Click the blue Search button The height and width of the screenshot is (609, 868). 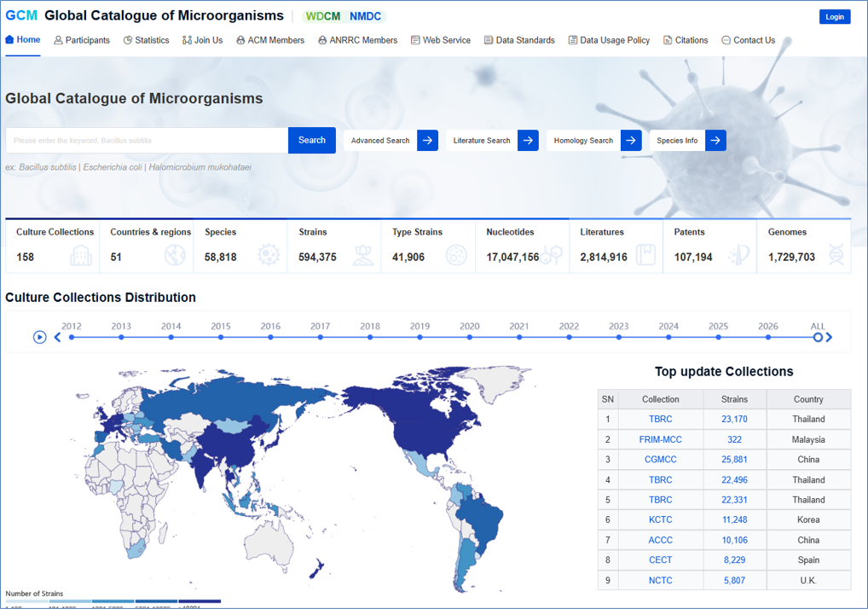(312, 141)
